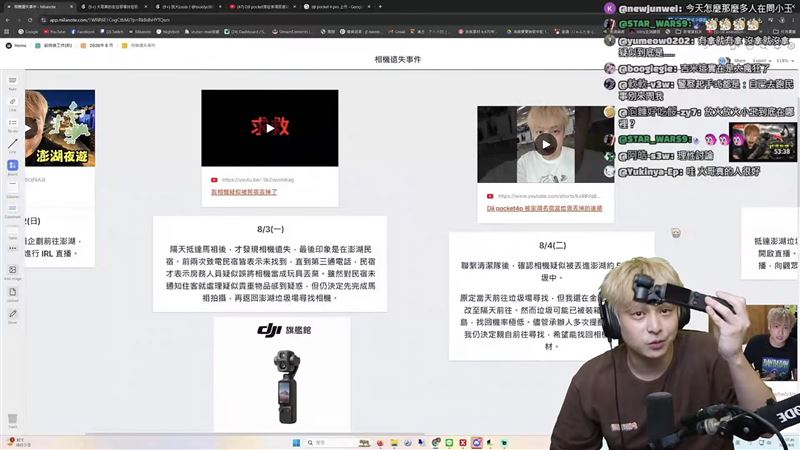800x450 pixels.
Task: Open the DJI 旗艦館 camera image card
Action: pyautogui.click(x=282, y=373)
